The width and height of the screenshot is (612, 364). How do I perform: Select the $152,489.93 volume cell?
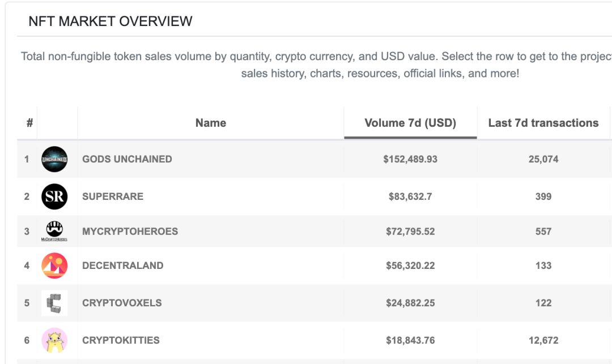(x=410, y=159)
